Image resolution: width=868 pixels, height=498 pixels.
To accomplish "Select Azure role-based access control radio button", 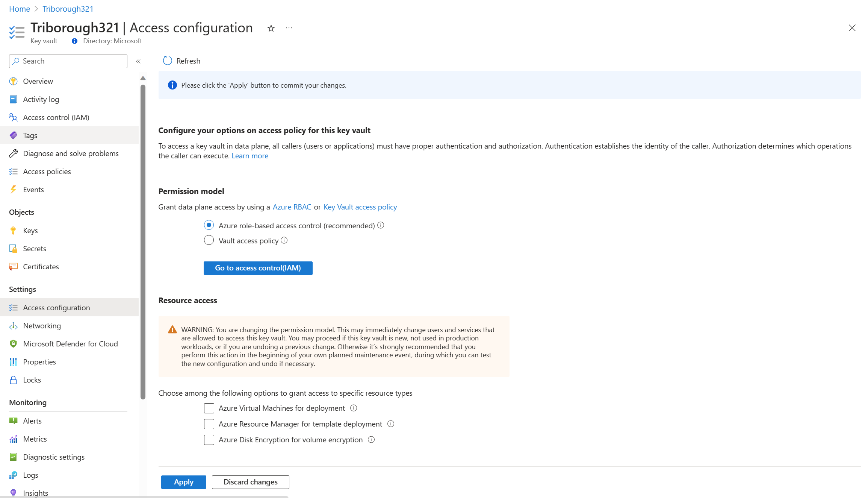I will click(209, 225).
